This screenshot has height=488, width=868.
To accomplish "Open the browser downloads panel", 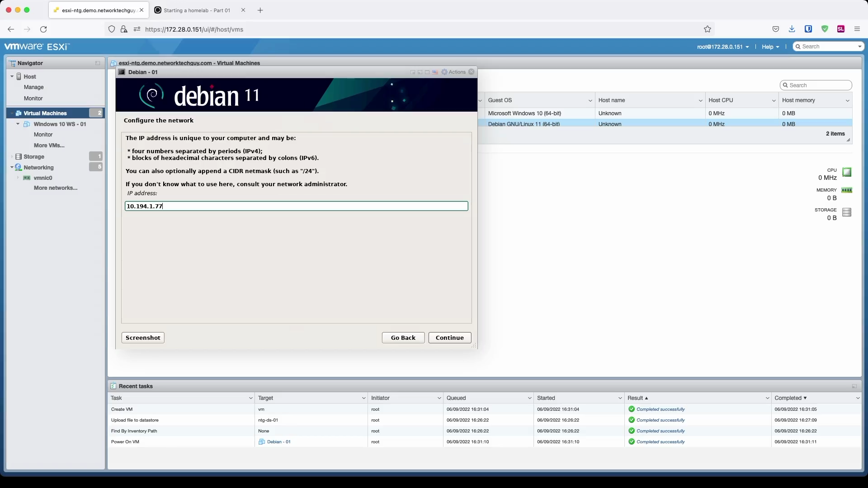I will click(792, 29).
